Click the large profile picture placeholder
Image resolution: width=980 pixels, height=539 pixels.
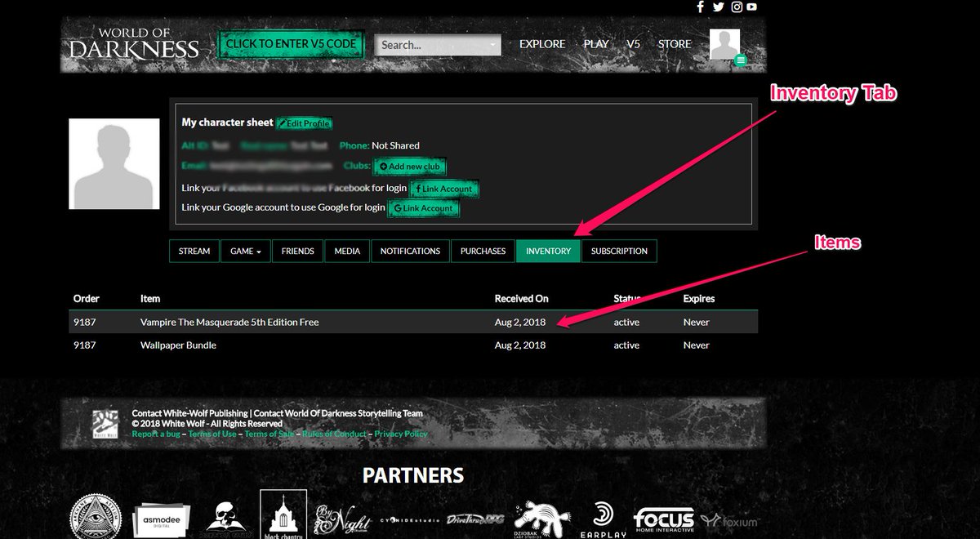(114, 163)
